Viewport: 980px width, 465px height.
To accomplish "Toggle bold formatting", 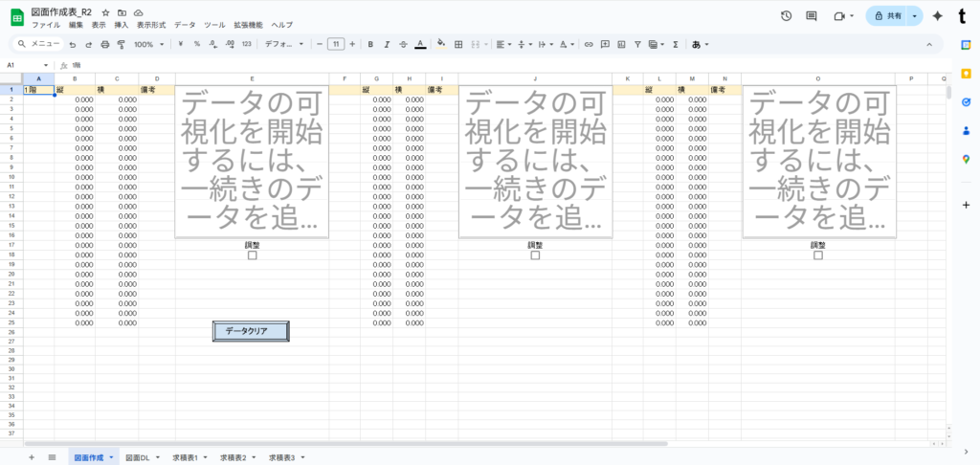I will 370,44.
